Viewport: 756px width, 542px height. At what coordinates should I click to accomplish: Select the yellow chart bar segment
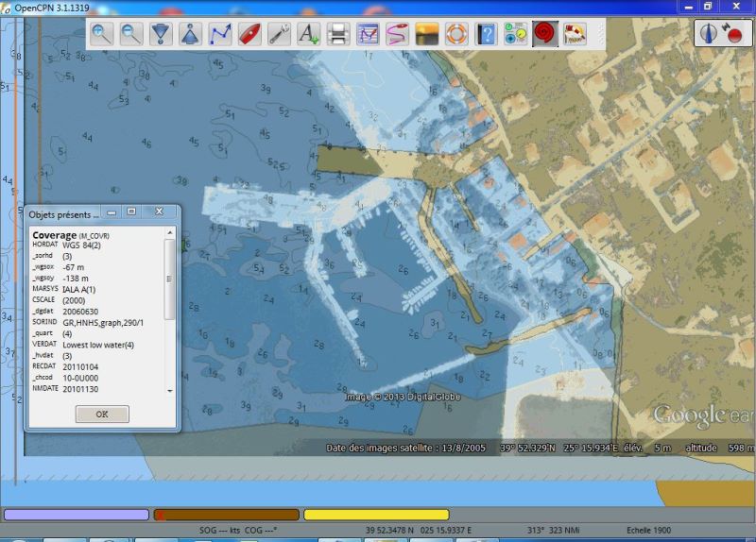pos(376,515)
